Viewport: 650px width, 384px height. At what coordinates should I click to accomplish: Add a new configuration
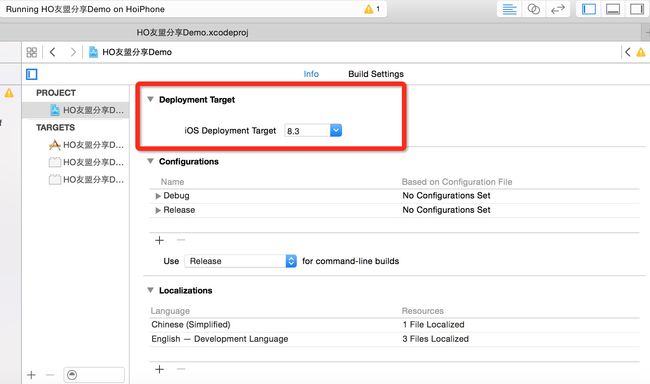160,241
